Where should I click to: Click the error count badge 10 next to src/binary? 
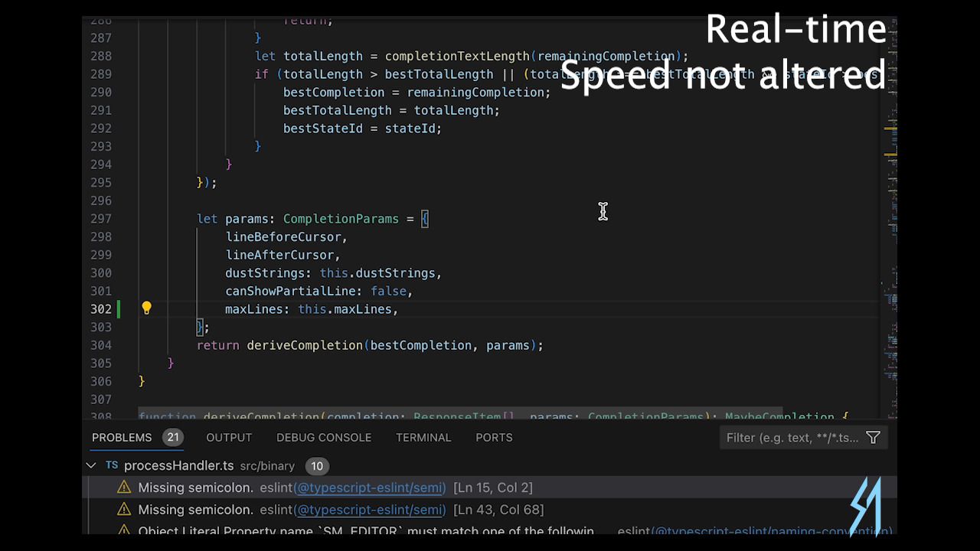(317, 466)
